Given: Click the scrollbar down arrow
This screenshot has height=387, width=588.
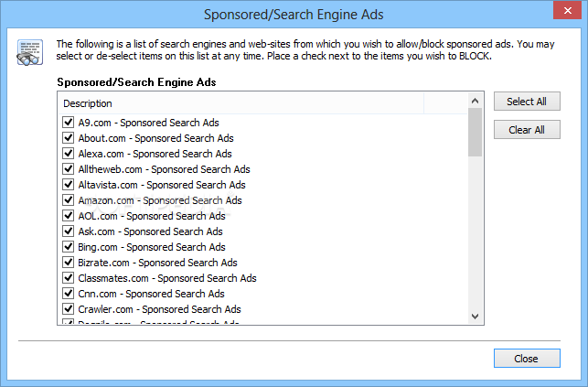Looking at the screenshot, I should pos(476,317).
